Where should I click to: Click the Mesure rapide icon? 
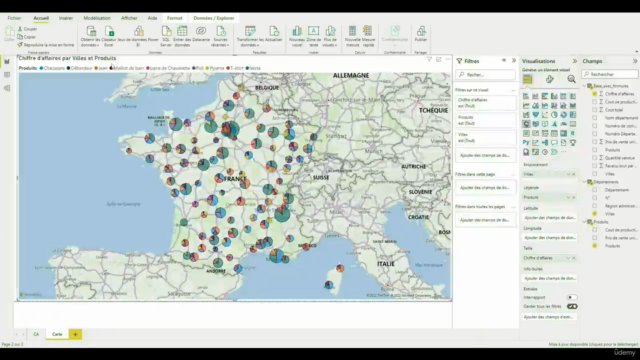(368, 31)
